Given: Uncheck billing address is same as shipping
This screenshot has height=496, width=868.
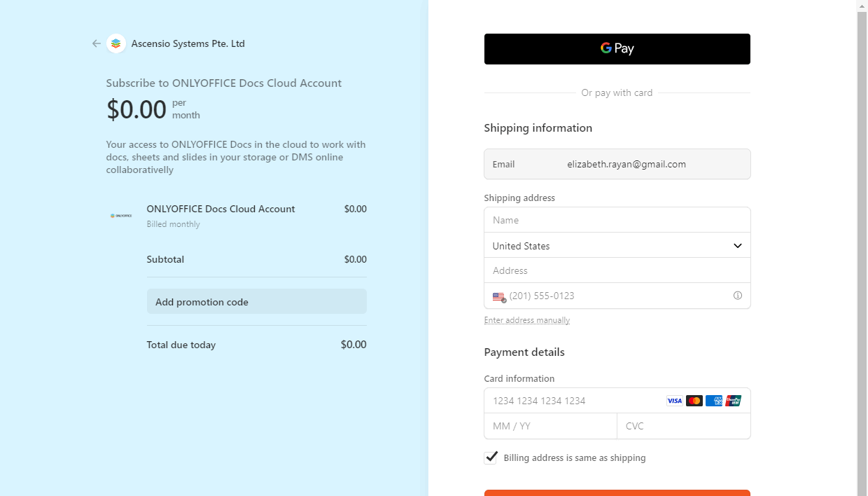Looking at the screenshot, I should tap(491, 457).
